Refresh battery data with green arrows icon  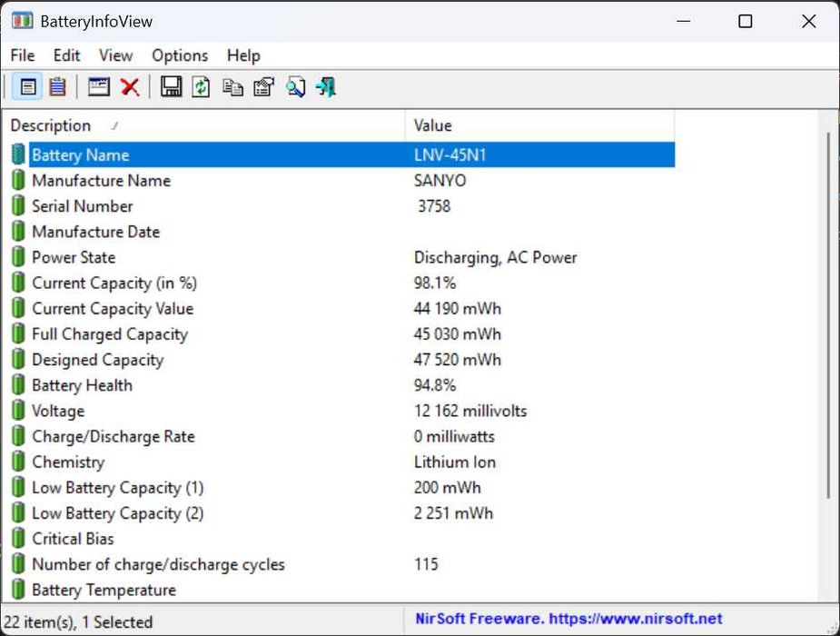coord(201,87)
